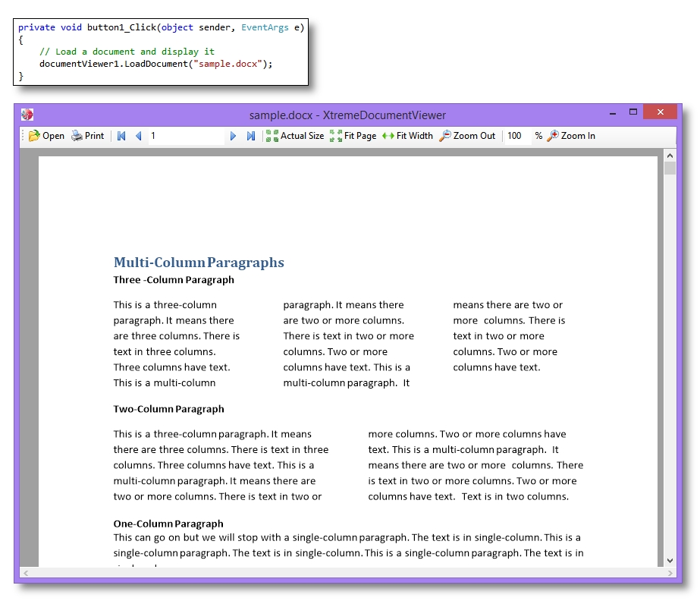Screen dimensions: 700x601
Task: Click the 'sample.docx' string in the code snippet
Action: pyautogui.click(x=228, y=64)
